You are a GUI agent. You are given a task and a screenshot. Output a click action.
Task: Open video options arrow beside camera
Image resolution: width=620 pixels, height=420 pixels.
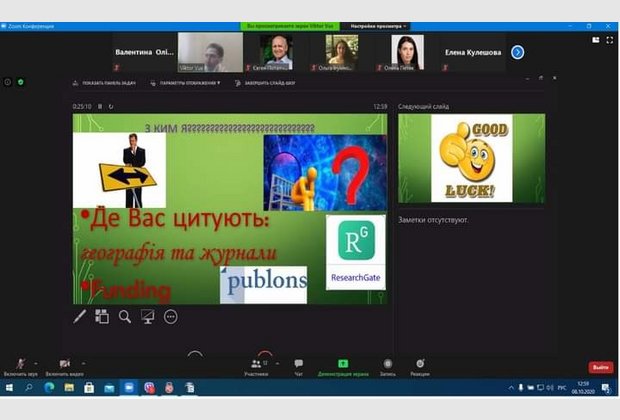point(83,363)
